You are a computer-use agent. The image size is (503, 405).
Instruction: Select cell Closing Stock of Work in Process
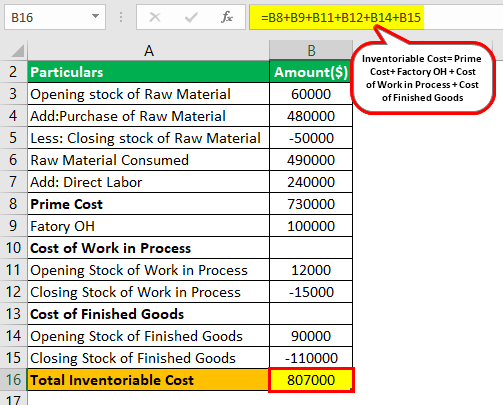click(149, 292)
